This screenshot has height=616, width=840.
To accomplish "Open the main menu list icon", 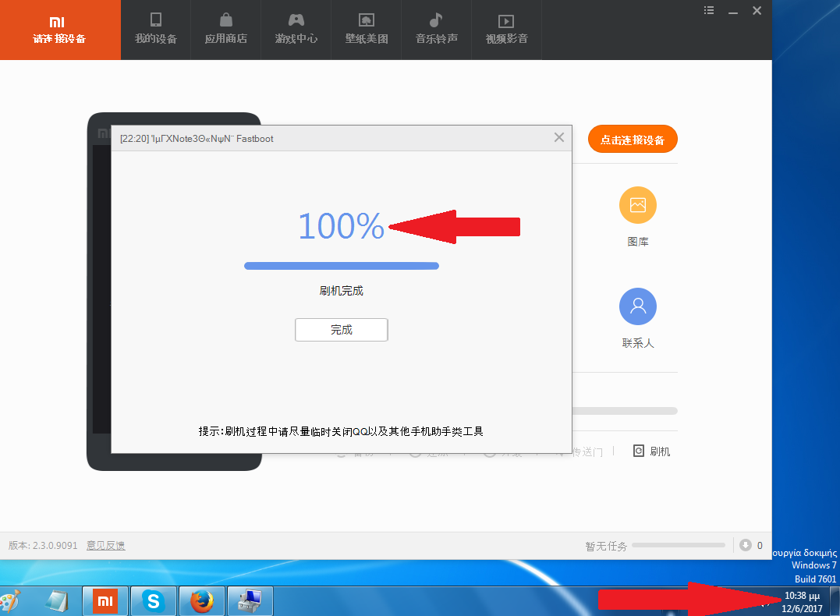I will (709, 10).
